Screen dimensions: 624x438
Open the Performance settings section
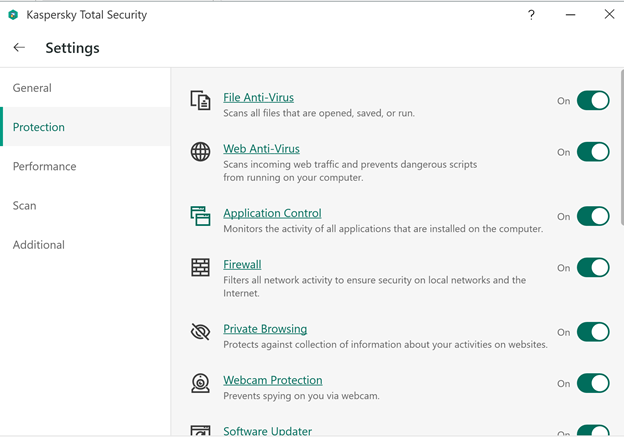[85, 166]
